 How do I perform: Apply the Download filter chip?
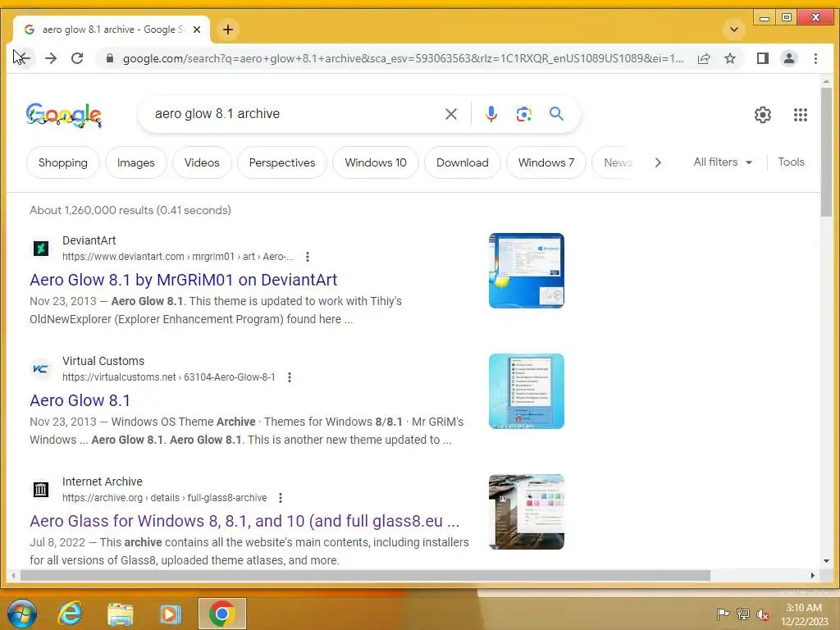click(x=463, y=162)
